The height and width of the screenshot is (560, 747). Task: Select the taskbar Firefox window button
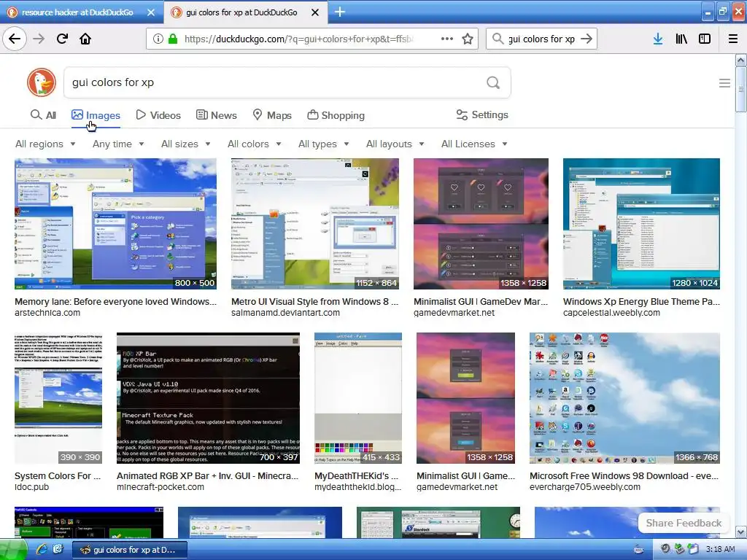click(x=130, y=550)
